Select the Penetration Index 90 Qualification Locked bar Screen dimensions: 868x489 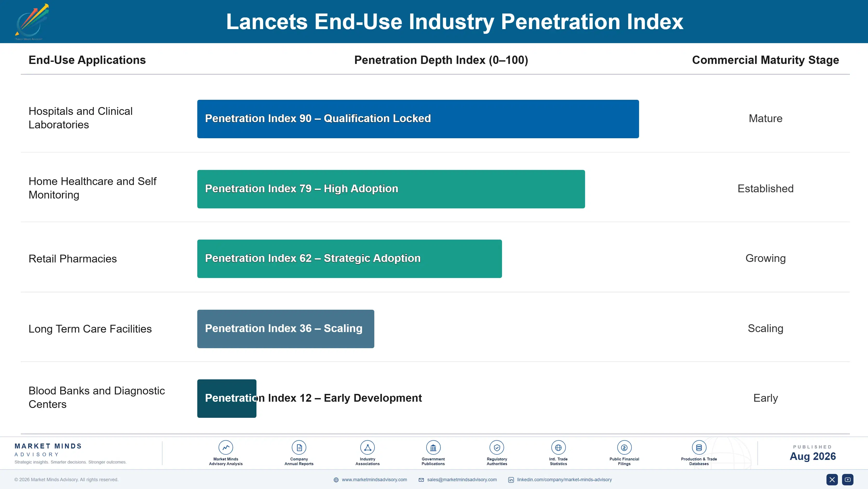pos(418,119)
